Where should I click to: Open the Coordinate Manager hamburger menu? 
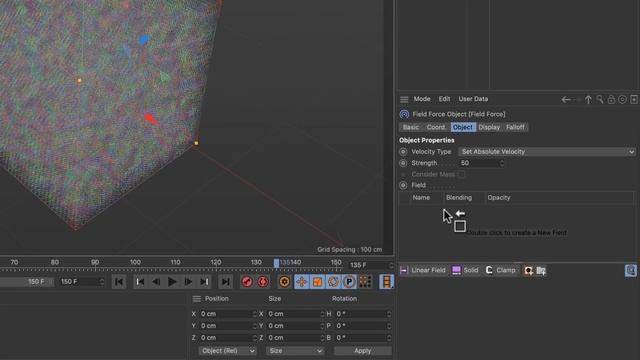[x=196, y=299]
